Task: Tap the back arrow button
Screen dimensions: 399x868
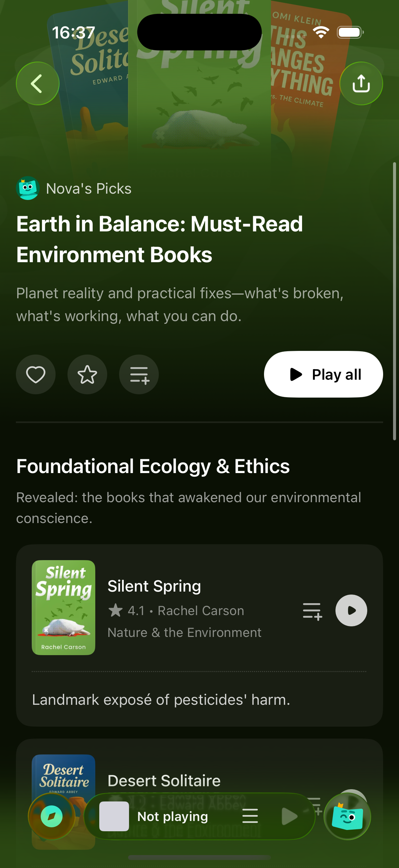Action: pyautogui.click(x=37, y=83)
